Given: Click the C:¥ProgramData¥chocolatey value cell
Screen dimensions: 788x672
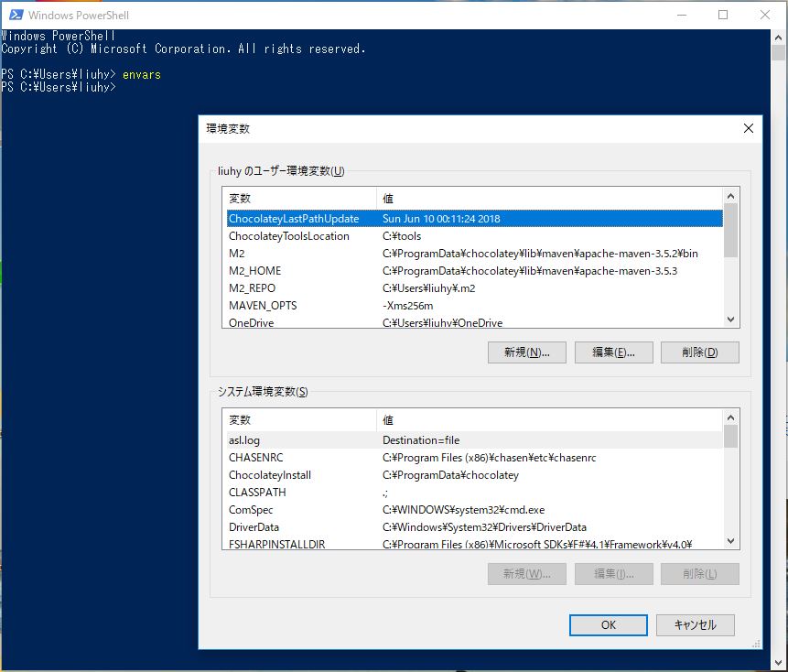Looking at the screenshot, I should click(x=450, y=475).
